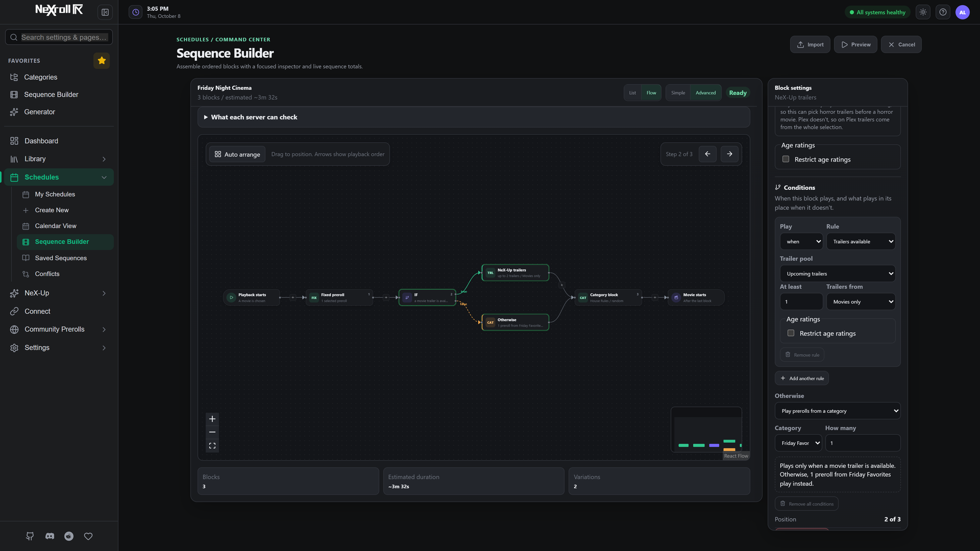Click Auto arrange button
The width and height of the screenshot is (980, 551).
[237, 154]
